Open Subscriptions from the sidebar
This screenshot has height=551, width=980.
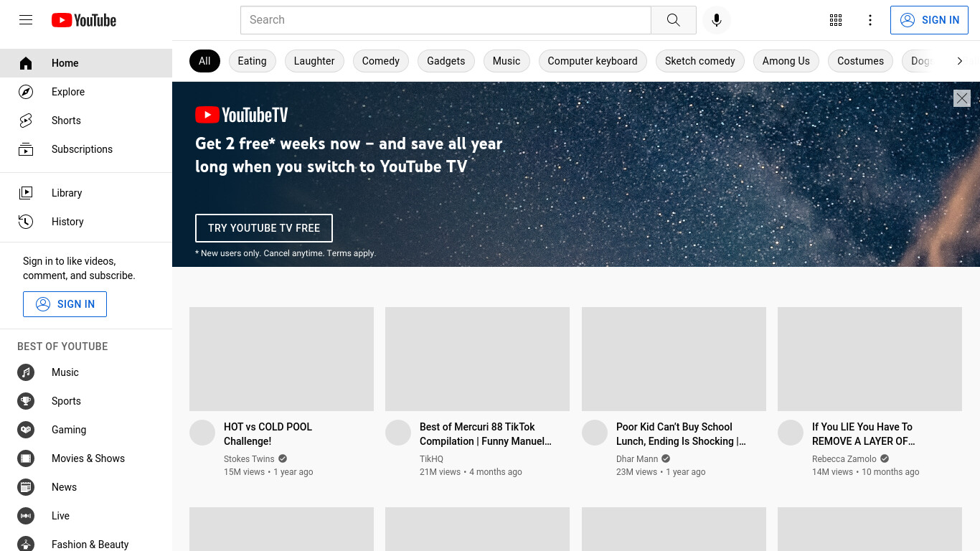click(x=86, y=149)
